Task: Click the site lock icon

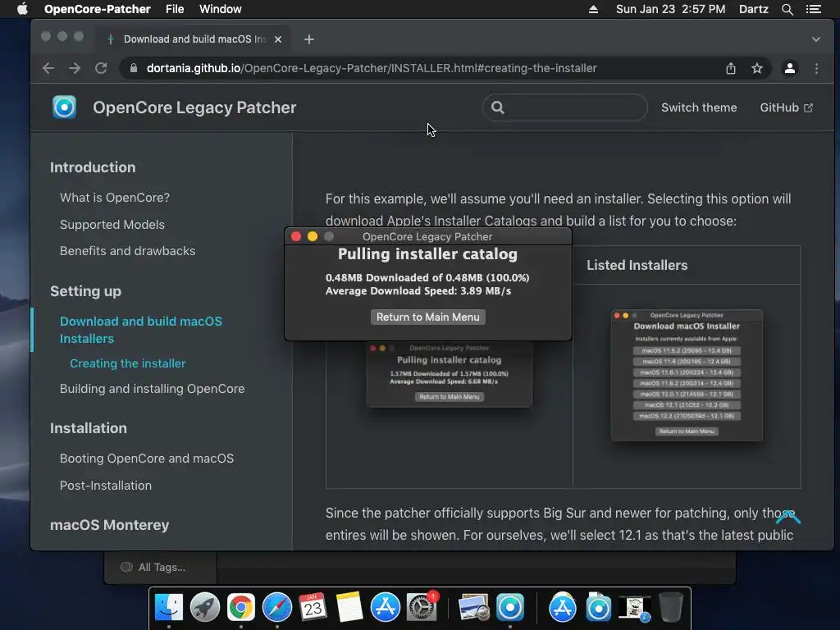Action: [x=134, y=68]
